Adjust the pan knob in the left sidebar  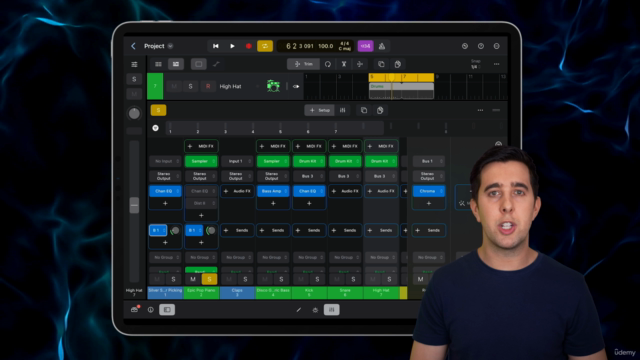point(134,113)
